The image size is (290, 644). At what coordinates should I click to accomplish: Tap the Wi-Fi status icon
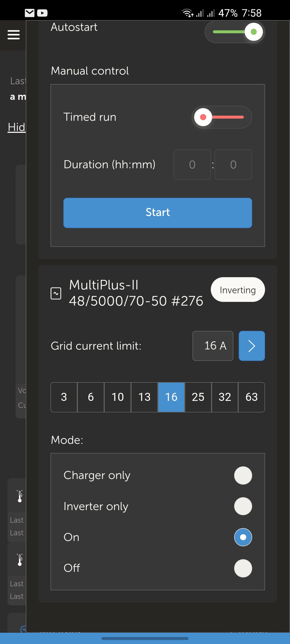(x=187, y=13)
